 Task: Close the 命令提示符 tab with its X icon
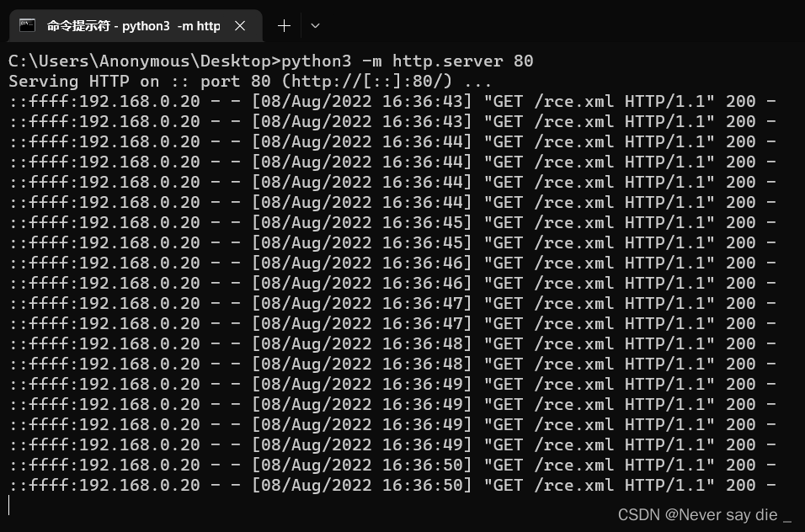pos(240,25)
